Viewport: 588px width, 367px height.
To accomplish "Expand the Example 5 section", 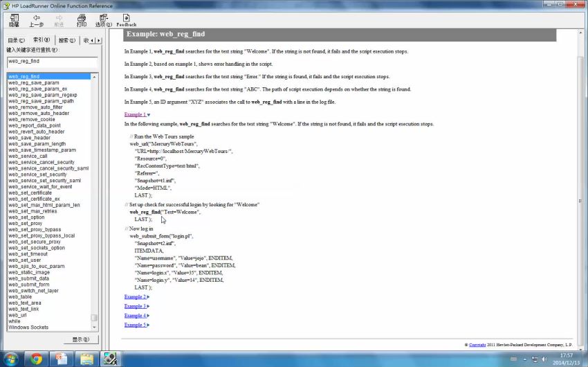I will click(x=136, y=325).
